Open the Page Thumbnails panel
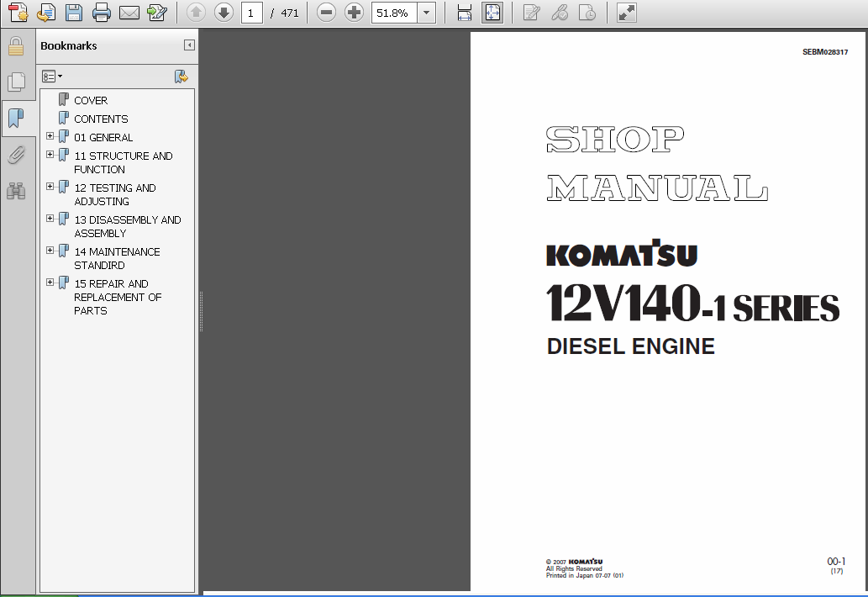This screenshot has height=597, width=868. click(16, 82)
